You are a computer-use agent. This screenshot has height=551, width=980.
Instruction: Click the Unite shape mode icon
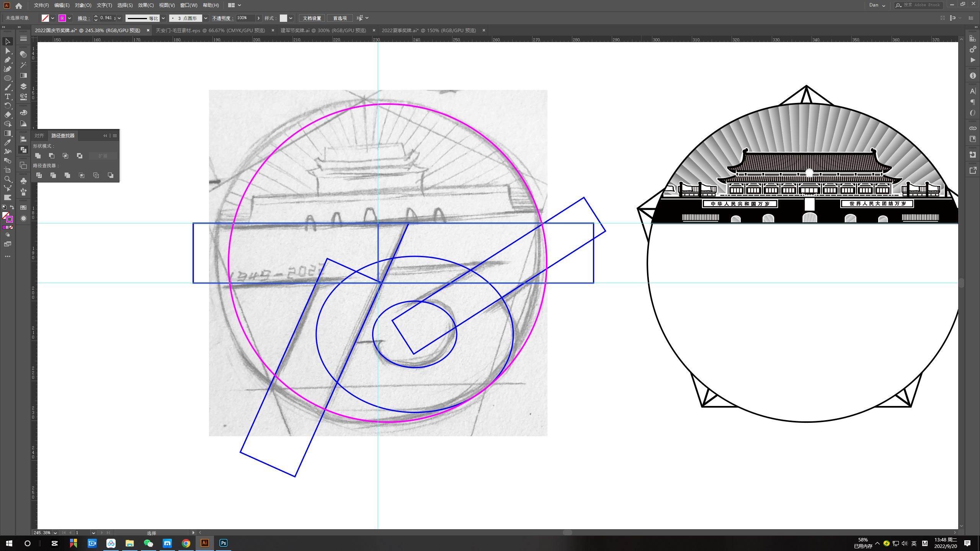[x=38, y=156]
